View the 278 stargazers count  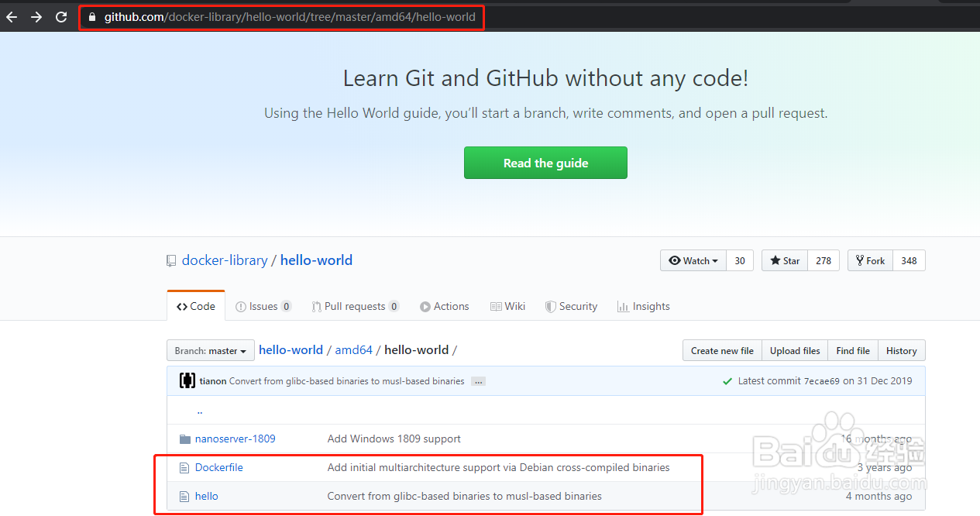[824, 260]
